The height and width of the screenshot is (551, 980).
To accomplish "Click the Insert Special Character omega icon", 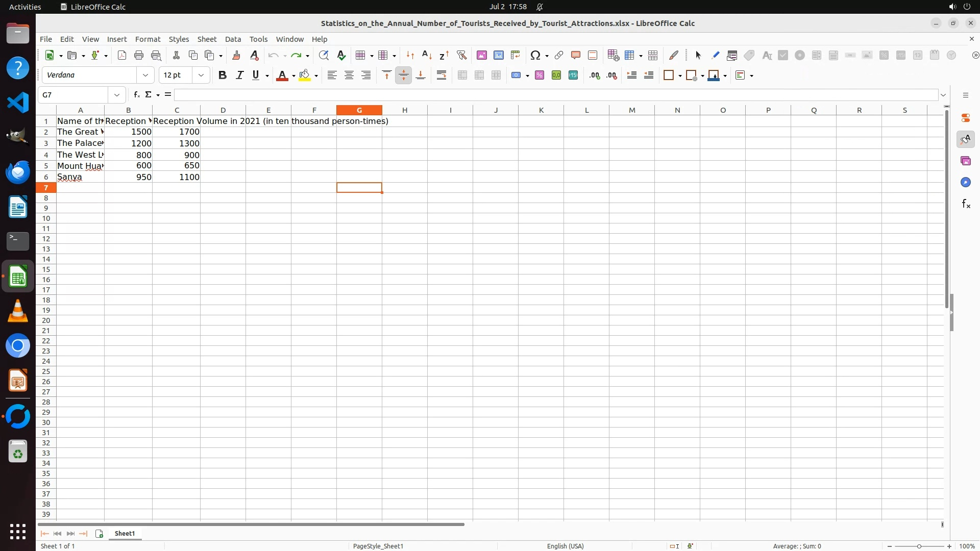I will [x=535, y=55].
